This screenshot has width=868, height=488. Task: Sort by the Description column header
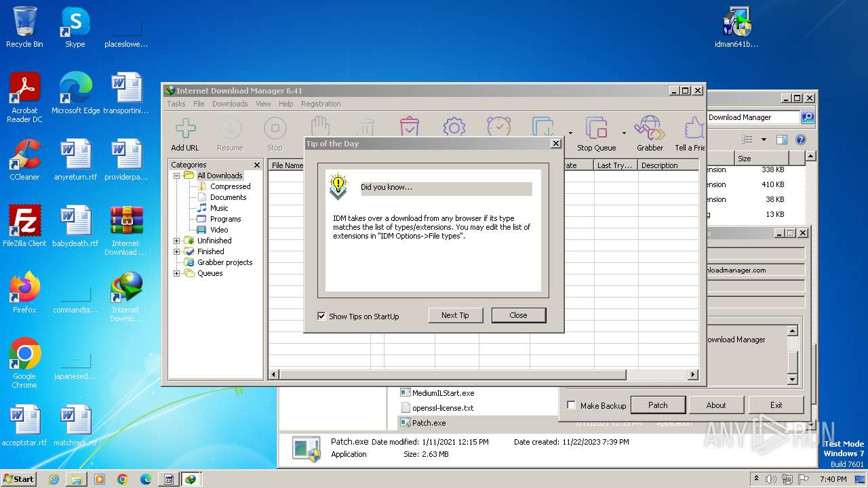pos(668,165)
